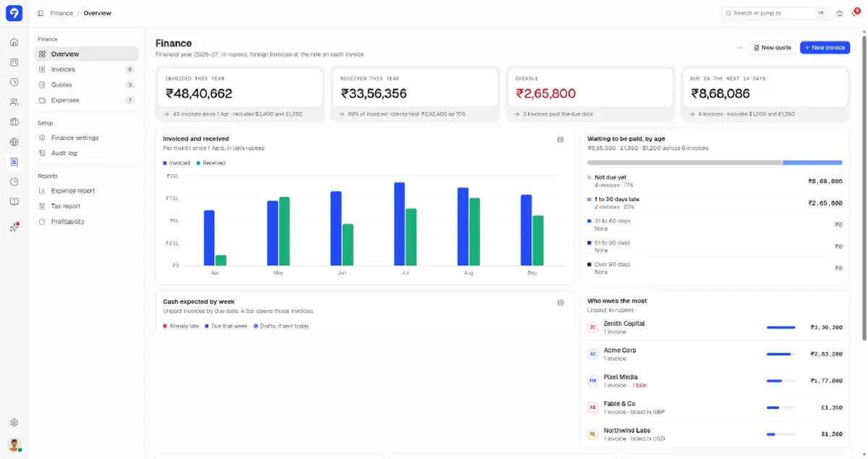Click the blue Invoiced bar for Apr
The image size is (868, 459).
click(209, 238)
